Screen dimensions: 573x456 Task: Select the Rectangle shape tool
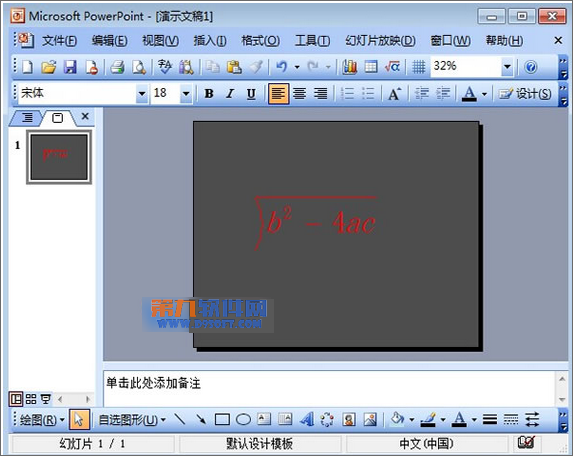click(x=222, y=419)
